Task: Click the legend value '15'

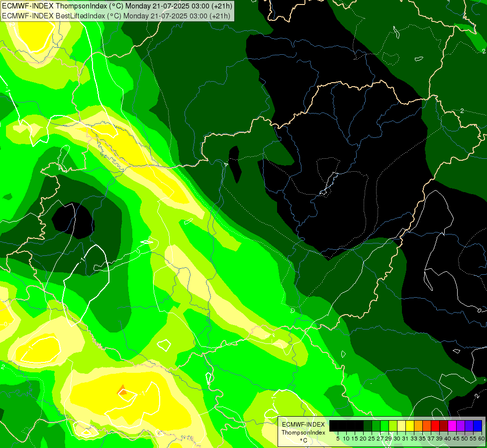Action: pyautogui.click(x=355, y=439)
